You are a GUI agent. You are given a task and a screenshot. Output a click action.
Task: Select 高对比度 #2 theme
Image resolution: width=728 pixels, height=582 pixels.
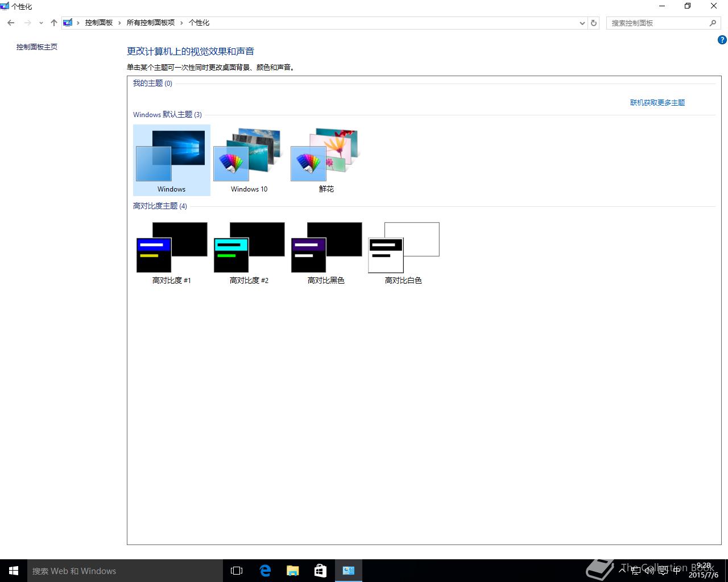coord(249,253)
